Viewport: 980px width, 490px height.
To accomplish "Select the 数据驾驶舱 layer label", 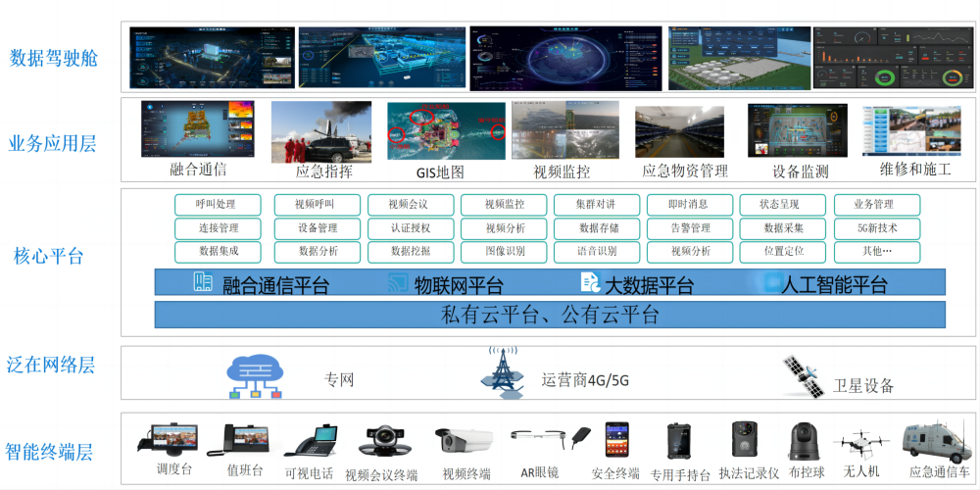I will [x=54, y=57].
